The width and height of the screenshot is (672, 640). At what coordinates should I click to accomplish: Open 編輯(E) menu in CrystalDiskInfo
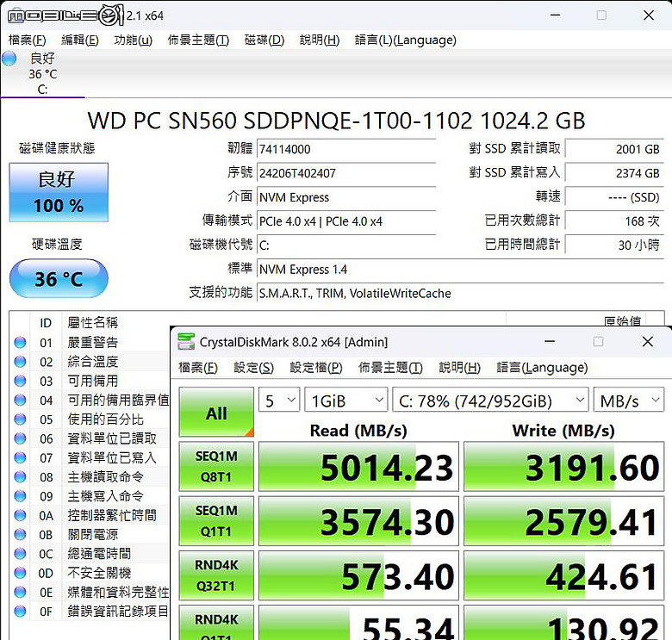80,40
